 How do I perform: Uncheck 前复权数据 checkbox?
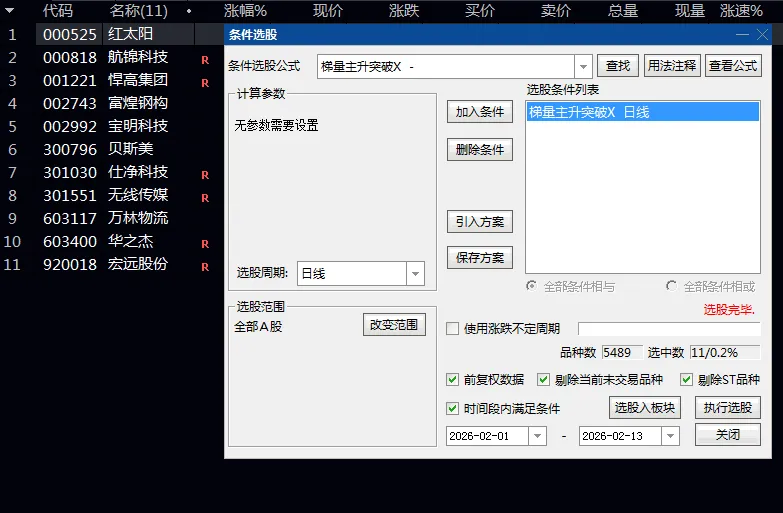(x=452, y=380)
